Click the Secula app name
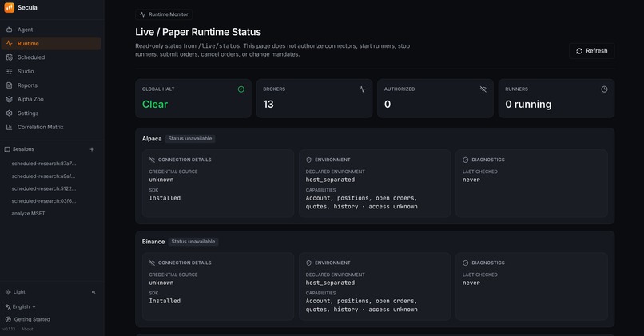644x336 pixels. coord(27,7)
